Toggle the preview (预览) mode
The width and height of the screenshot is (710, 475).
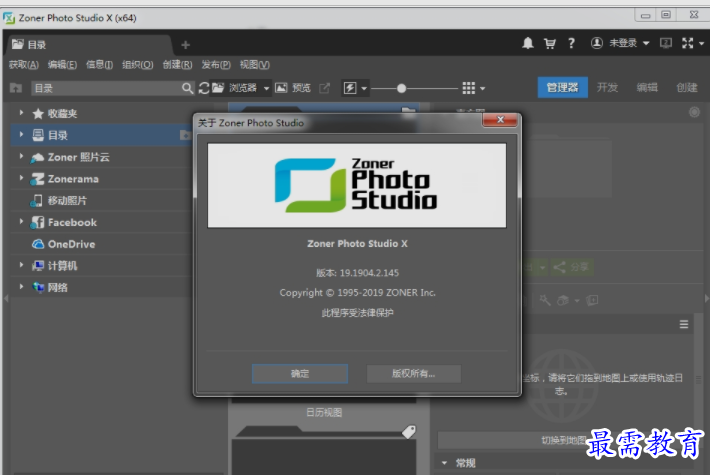(x=293, y=88)
